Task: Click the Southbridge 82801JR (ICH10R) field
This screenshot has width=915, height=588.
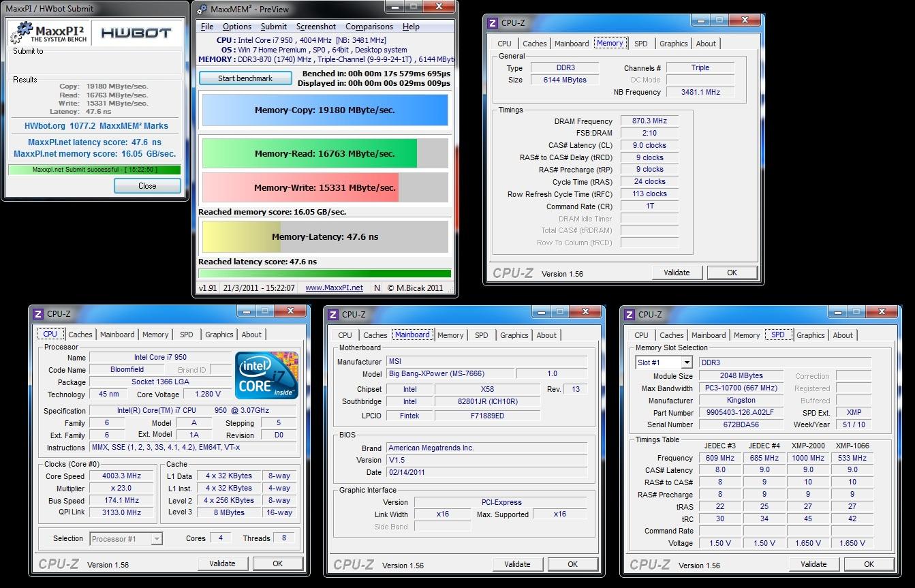Action: (487, 401)
